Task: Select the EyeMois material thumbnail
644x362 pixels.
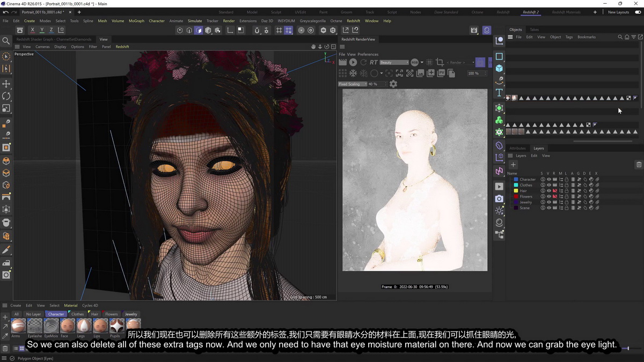Action: pyautogui.click(x=51, y=326)
